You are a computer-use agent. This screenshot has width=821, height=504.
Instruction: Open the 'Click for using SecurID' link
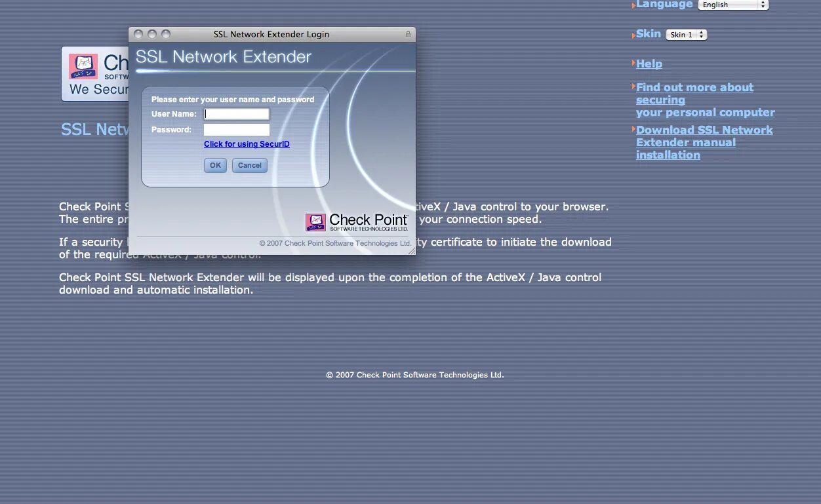click(247, 144)
